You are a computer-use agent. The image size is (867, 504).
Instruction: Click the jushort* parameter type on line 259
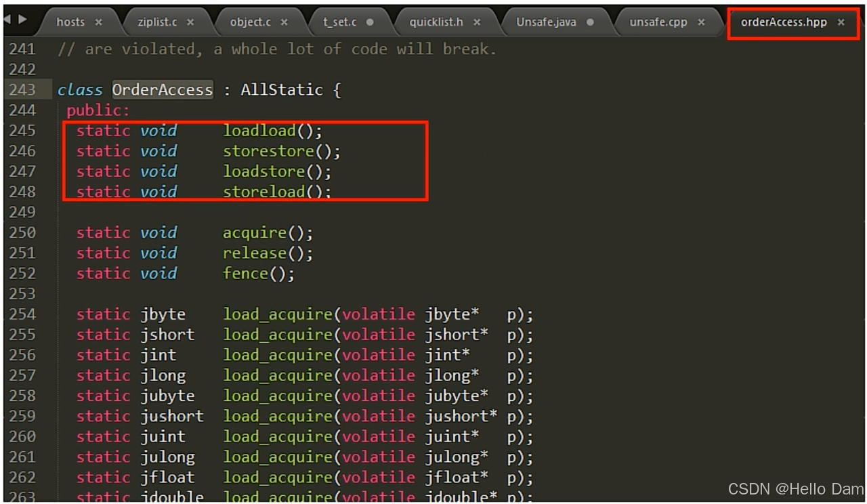tap(461, 416)
